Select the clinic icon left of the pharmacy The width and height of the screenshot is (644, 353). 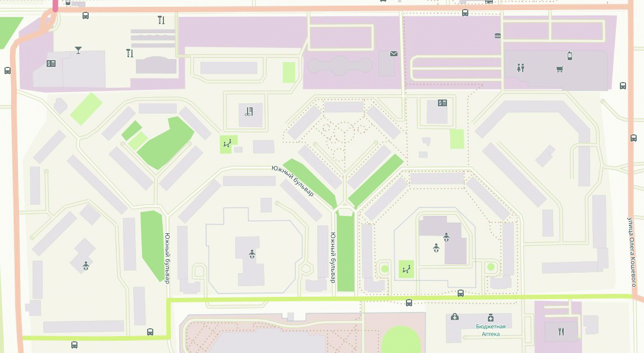454,317
